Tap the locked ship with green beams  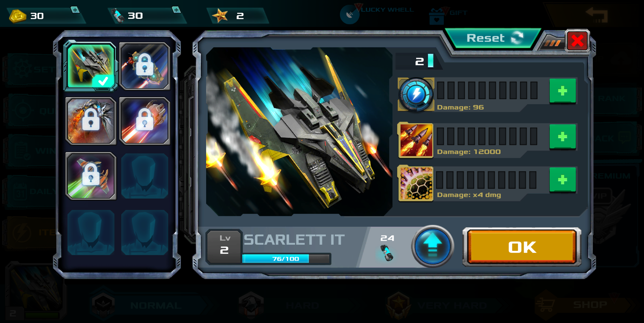coord(91,176)
